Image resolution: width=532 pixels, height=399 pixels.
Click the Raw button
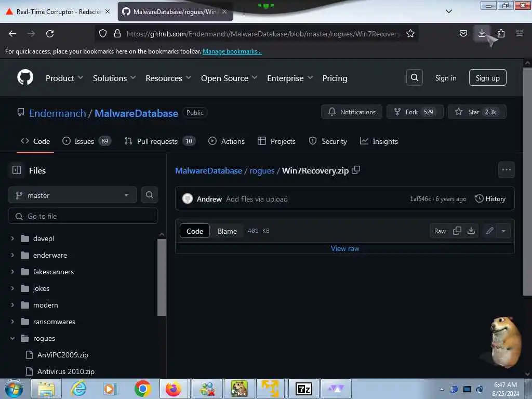coord(440,231)
